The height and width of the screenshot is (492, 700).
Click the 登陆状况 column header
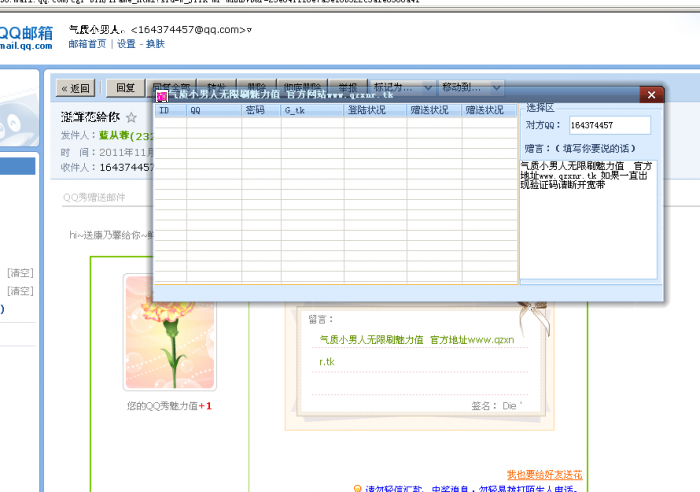click(x=375, y=110)
